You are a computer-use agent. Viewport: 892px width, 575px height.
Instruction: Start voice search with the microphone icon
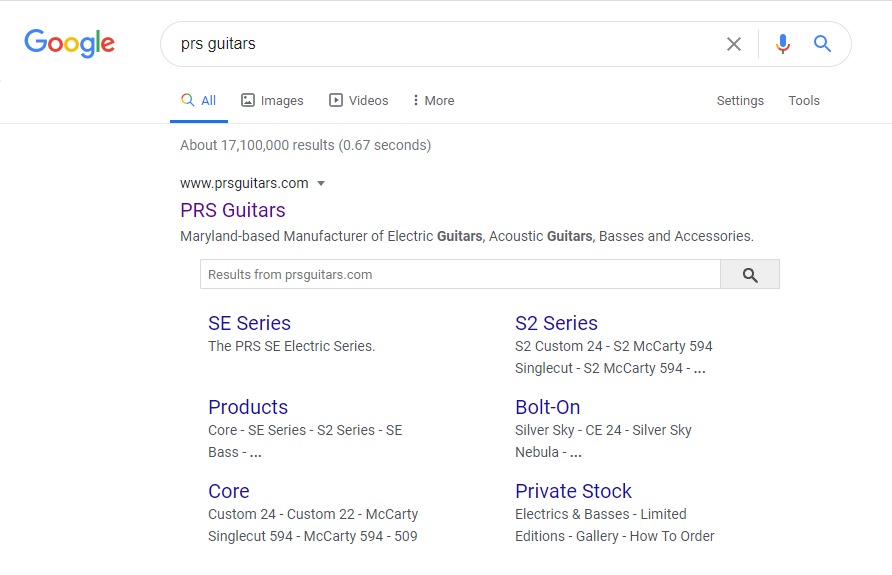pos(783,44)
